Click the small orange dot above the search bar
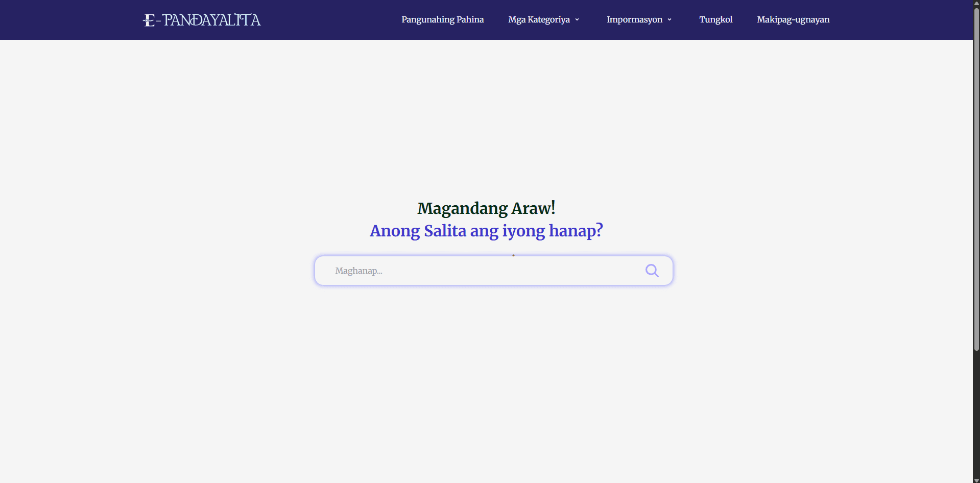Viewport: 980px width, 483px height. click(x=513, y=255)
